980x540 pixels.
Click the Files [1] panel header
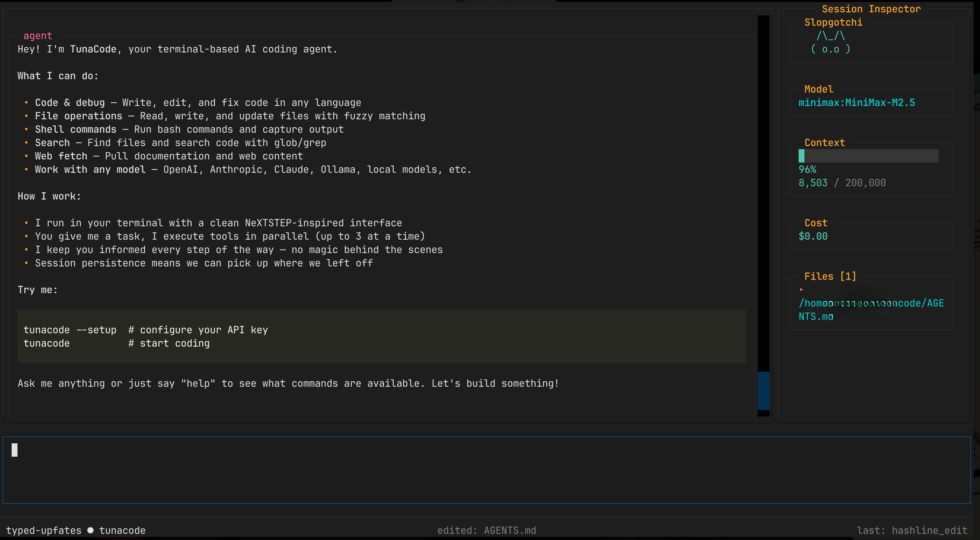(830, 276)
